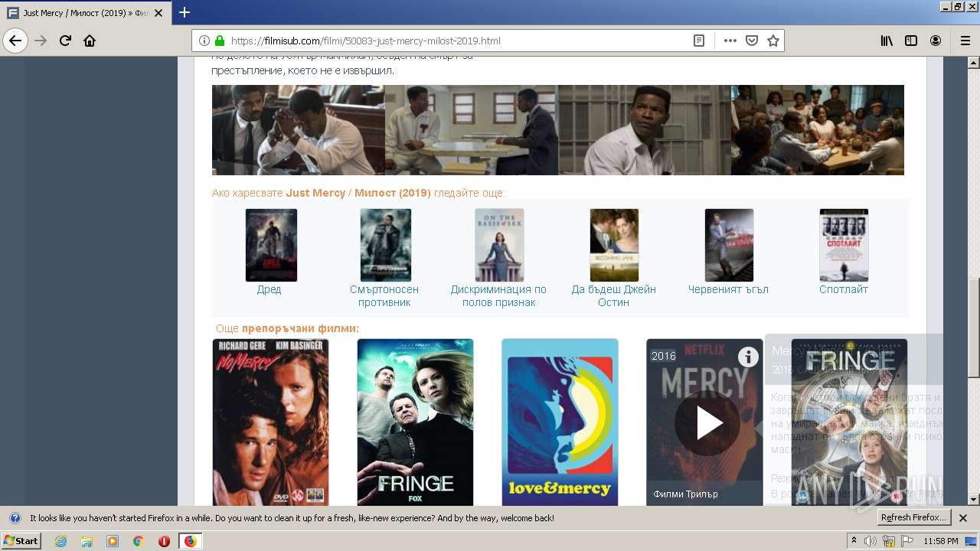Open Library history and bookmarks
Image resolution: width=980 pixels, height=551 pixels.
click(x=887, y=41)
